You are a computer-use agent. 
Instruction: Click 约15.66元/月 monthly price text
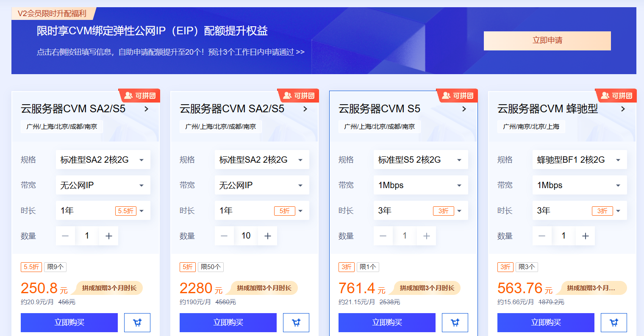(516, 302)
